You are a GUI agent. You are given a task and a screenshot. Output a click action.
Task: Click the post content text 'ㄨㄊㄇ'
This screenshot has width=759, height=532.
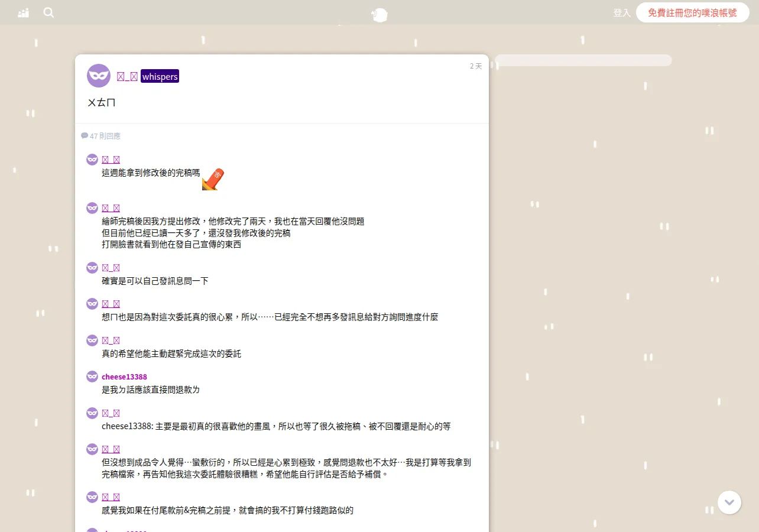[x=101, y=102]
